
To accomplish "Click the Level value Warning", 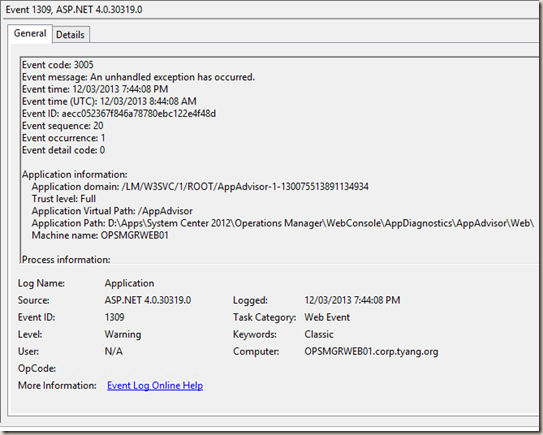I will (123, 334).
